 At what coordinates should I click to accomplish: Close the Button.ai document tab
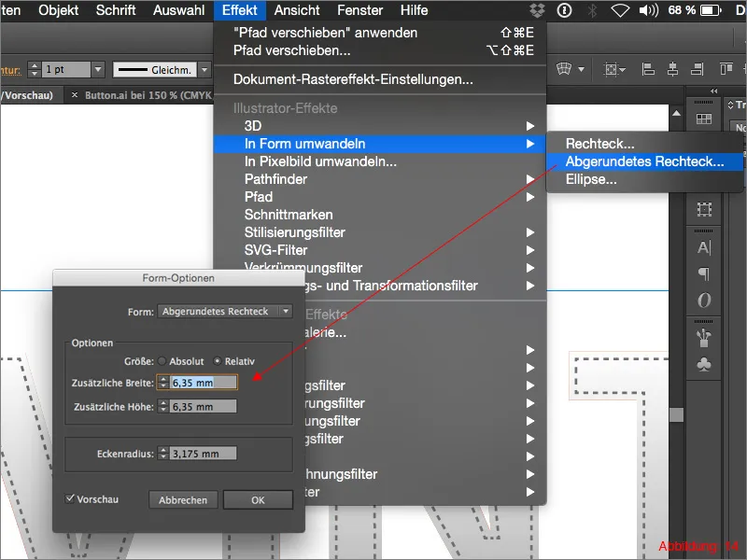tap(75, 95)
